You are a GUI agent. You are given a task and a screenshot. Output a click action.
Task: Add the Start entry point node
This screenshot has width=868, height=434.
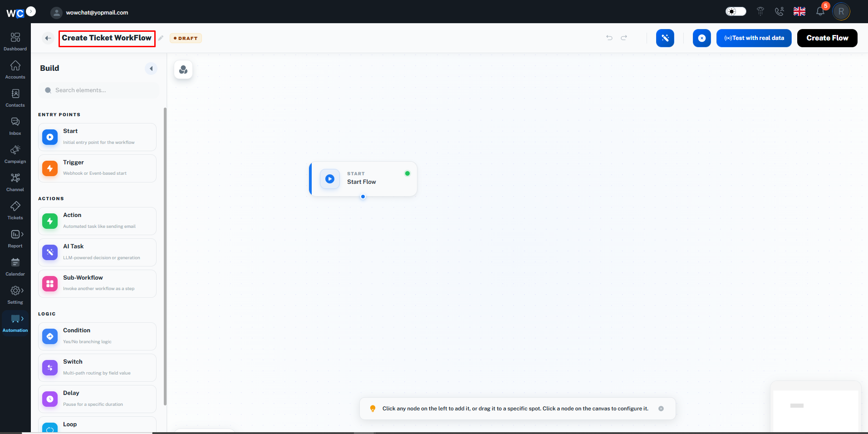coord(97,137)
